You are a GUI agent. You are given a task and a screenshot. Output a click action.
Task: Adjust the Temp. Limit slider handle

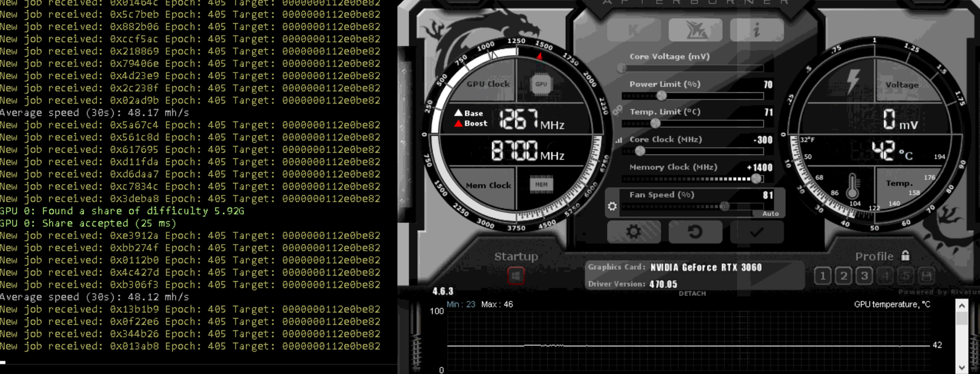[x=655, y=123]
